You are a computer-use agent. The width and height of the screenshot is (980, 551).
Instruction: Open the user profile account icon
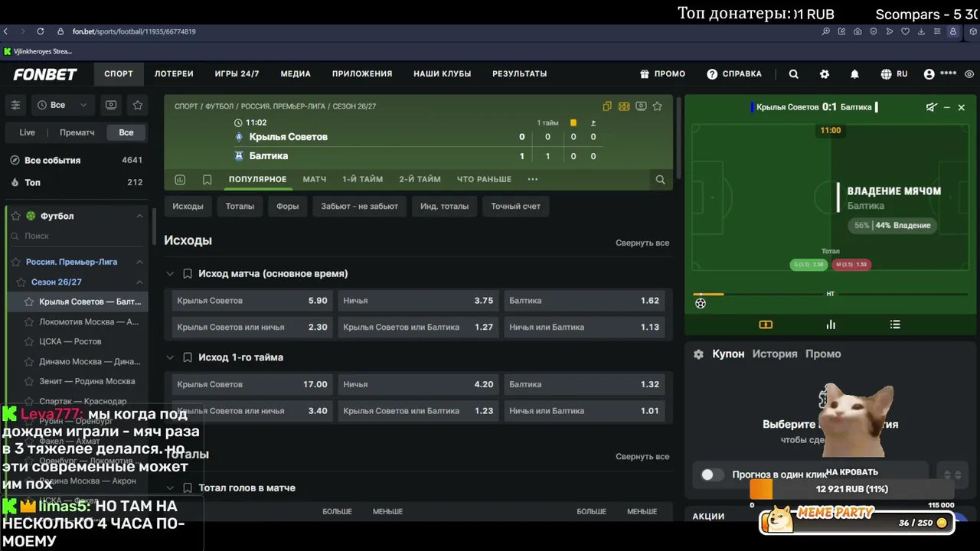(929, 74)
